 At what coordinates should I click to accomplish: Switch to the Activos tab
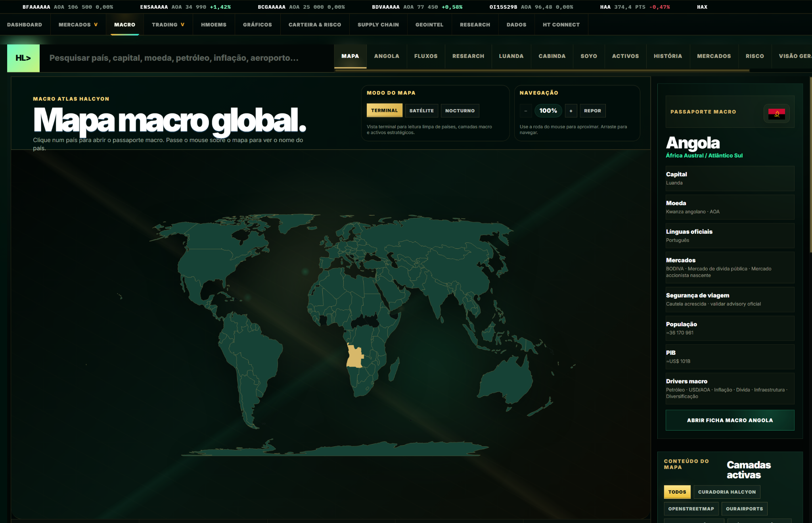[625, 56]
